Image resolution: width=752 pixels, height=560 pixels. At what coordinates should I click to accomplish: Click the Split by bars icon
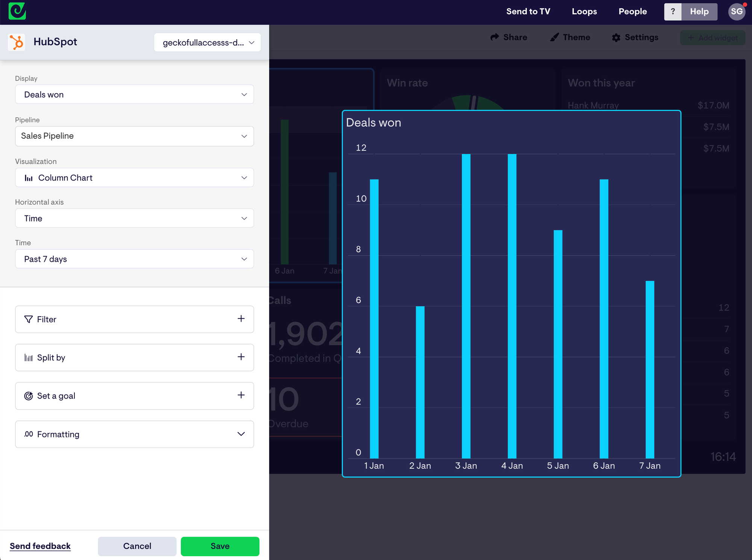pyautogui.click(x=28, y=358)
